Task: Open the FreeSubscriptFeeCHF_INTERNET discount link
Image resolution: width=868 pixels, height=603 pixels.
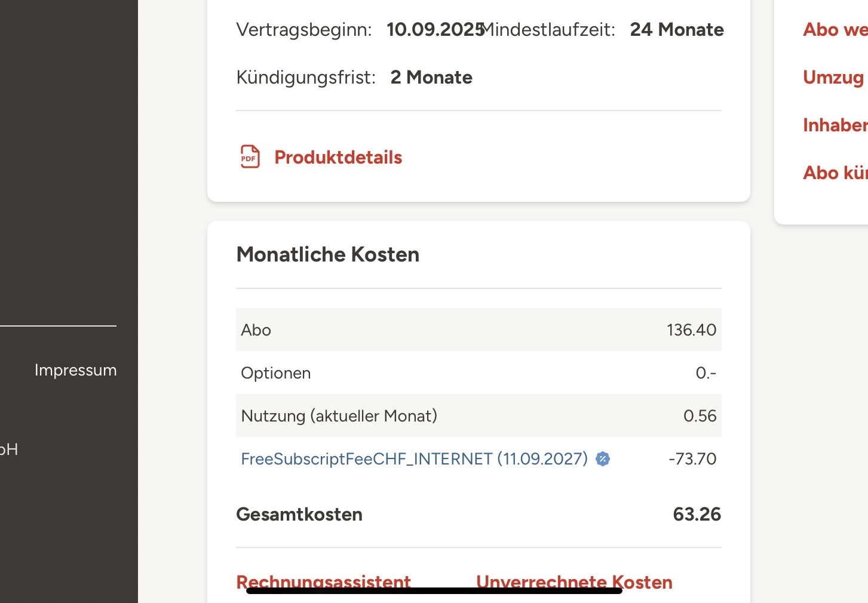Action: (x=414, y=459)
